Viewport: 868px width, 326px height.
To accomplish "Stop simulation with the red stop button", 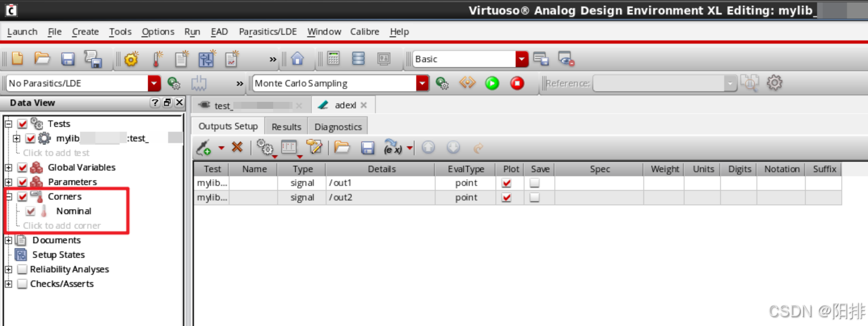I will pos(517,83).
